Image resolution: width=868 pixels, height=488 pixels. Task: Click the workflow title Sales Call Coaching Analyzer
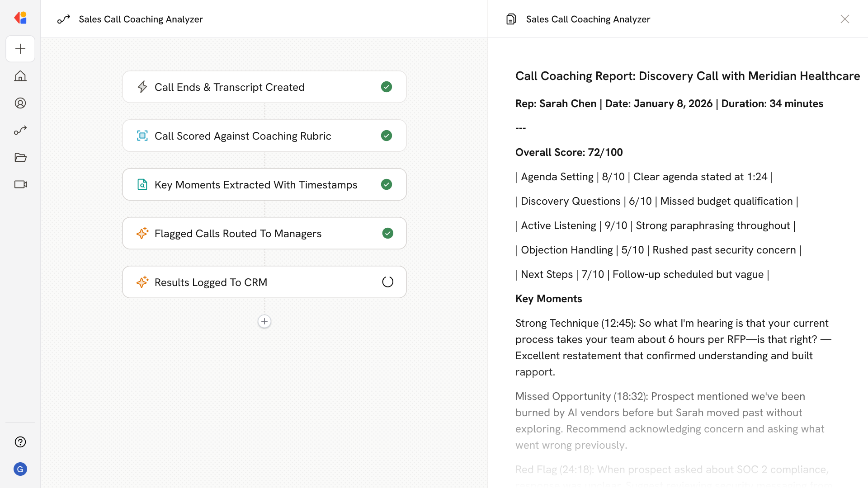coord(141,19)
